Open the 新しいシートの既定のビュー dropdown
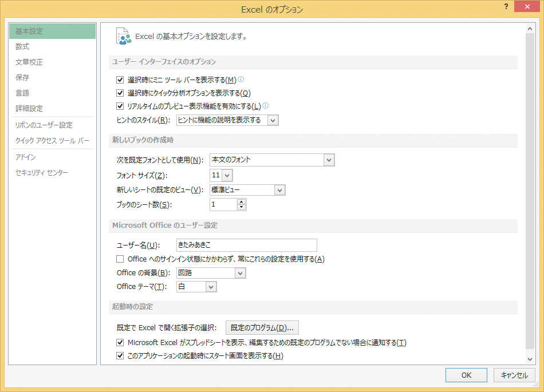The image size is (544, 392). pyautogui.click(x=279, y=190)
